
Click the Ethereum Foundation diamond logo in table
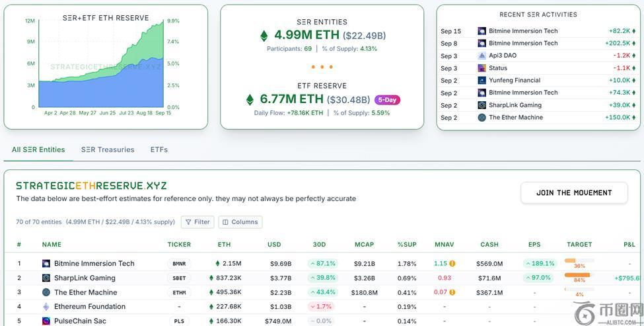coord(46,307)
